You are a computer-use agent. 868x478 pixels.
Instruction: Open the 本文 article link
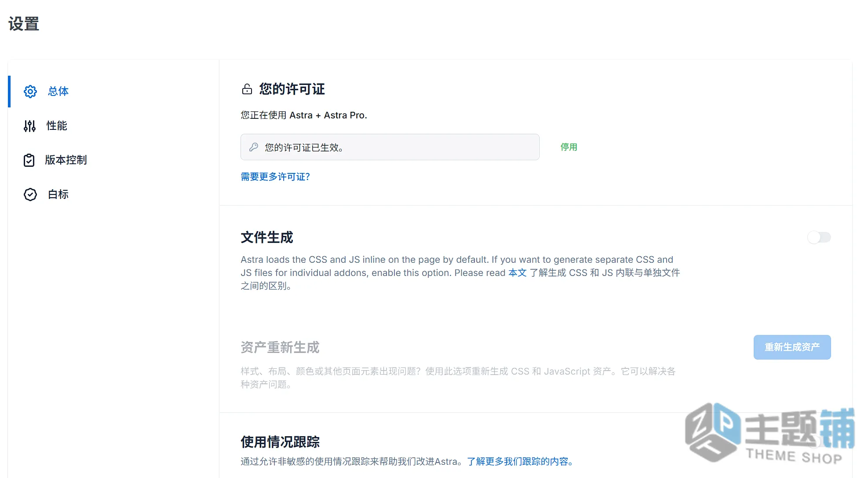(x=518, y=273)
